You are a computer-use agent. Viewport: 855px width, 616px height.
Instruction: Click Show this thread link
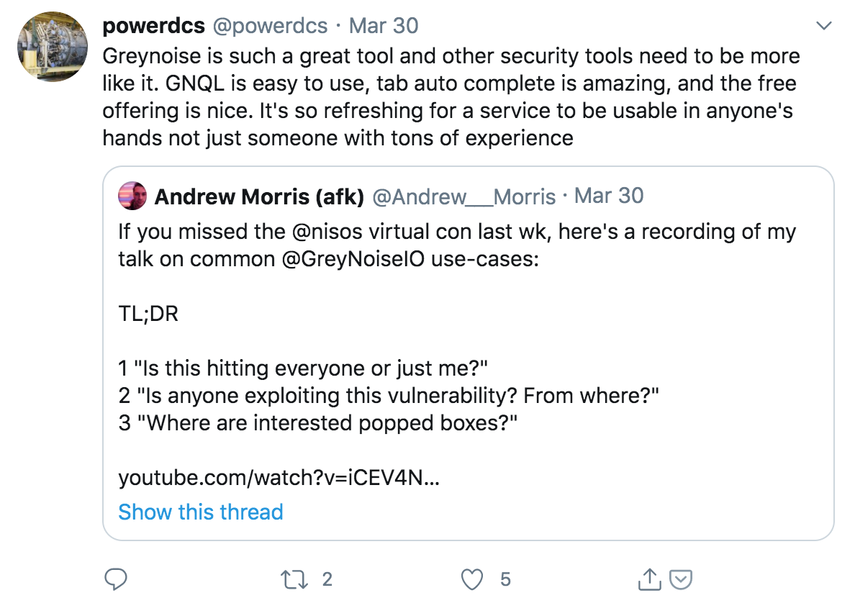coord(201,512)
